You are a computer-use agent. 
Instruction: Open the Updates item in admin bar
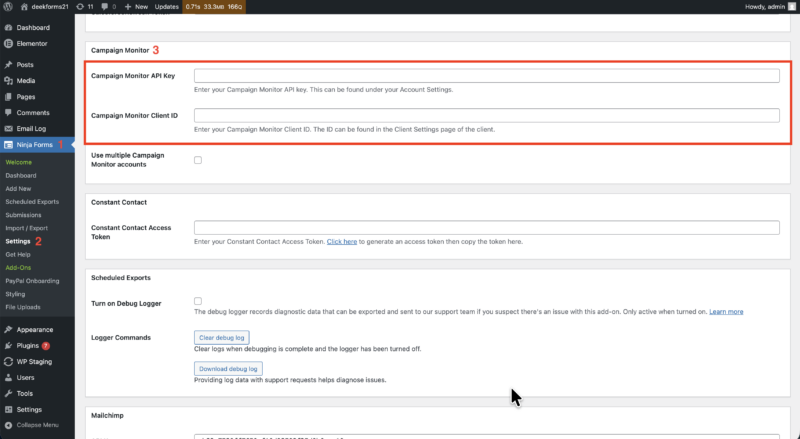click(x=166, y=7)
